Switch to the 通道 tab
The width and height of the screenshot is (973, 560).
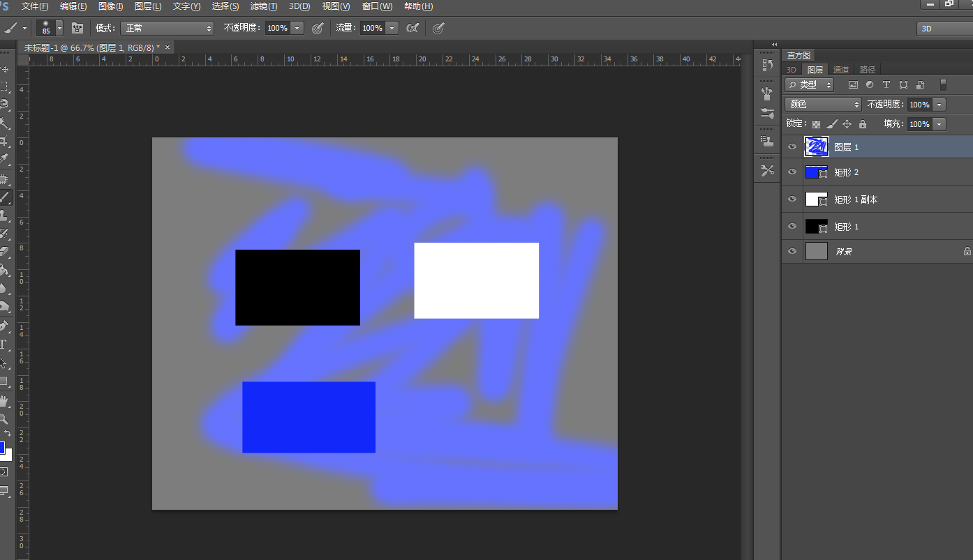tap(840, 70)
